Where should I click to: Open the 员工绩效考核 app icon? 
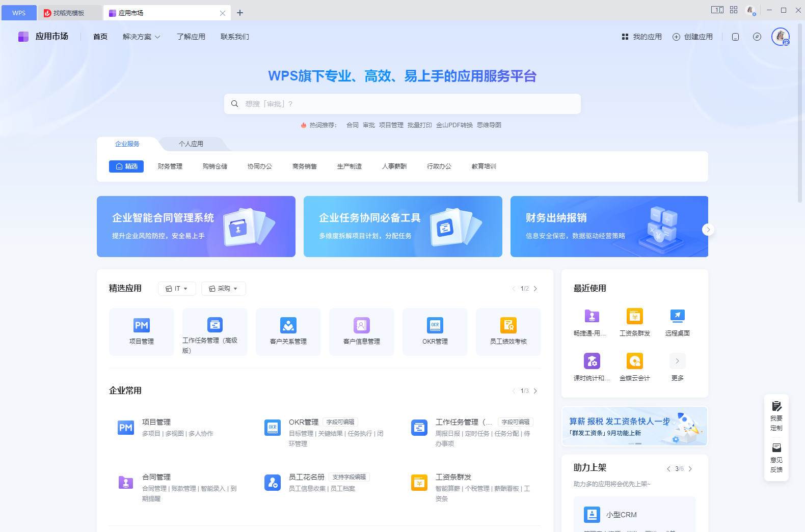point(508,325)
